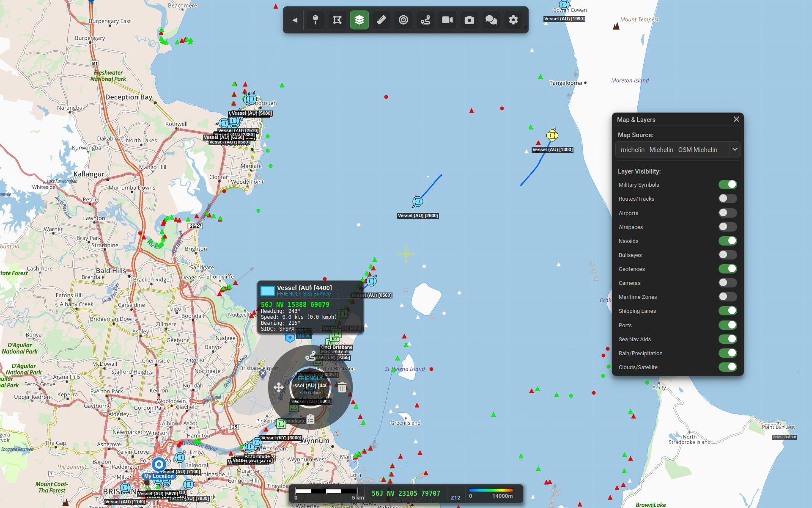Click the move arrows in the radial menu
This screenshot has height=508, width=812.
279,387
